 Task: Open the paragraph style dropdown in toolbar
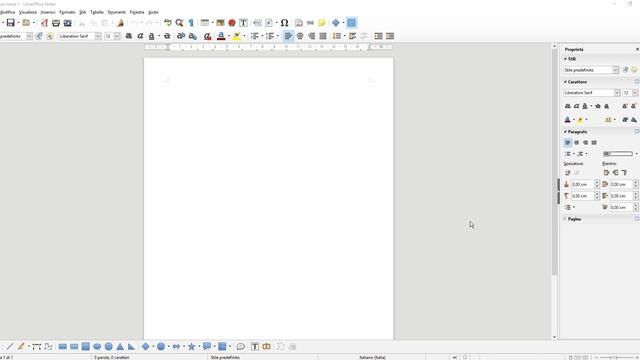tap(29, 36)
